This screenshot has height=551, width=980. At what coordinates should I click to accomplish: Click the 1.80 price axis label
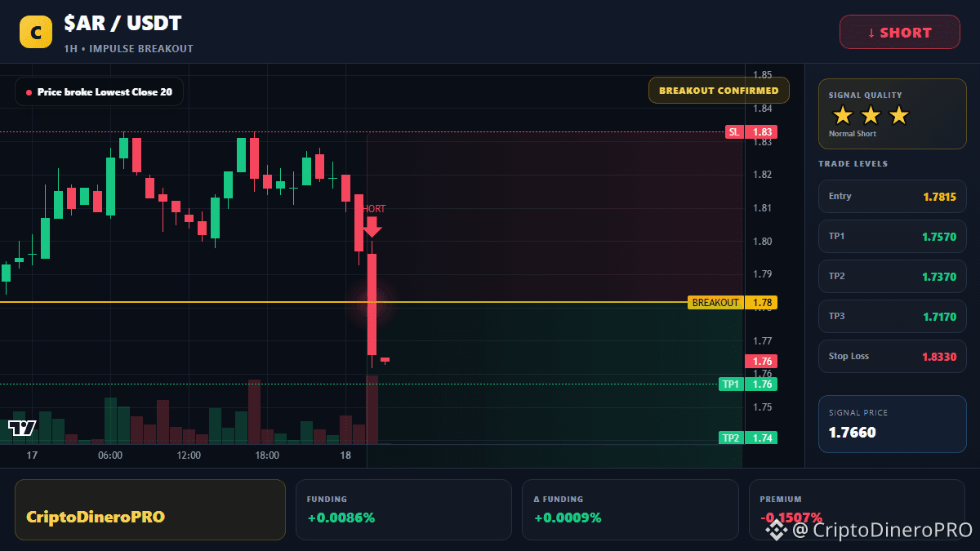(x=763, y=242)
